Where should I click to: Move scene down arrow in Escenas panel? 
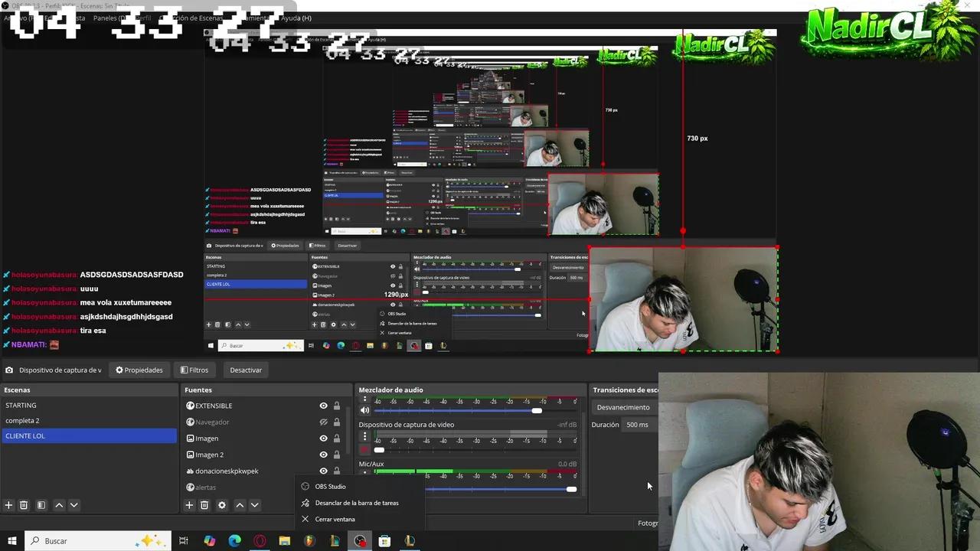click(x=73, y=505)
